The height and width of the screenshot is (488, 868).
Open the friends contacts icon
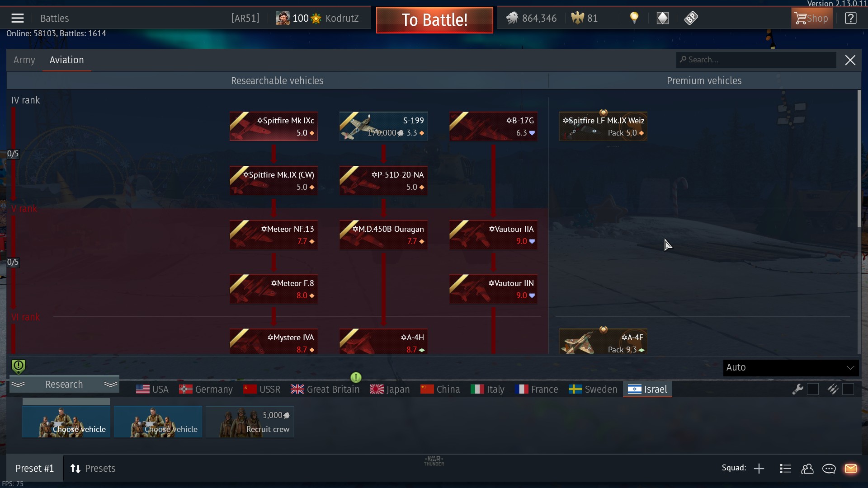click(807, 469)
